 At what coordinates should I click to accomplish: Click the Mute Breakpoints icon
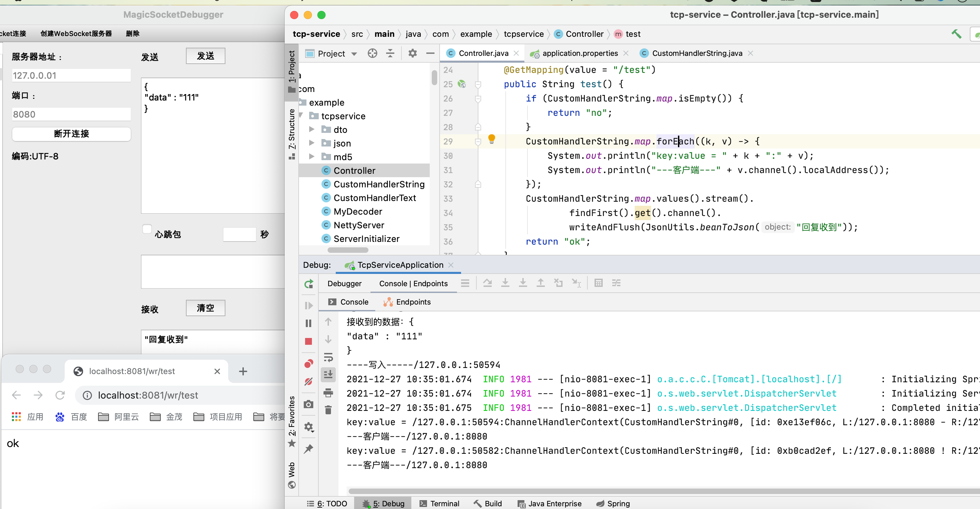309,381
